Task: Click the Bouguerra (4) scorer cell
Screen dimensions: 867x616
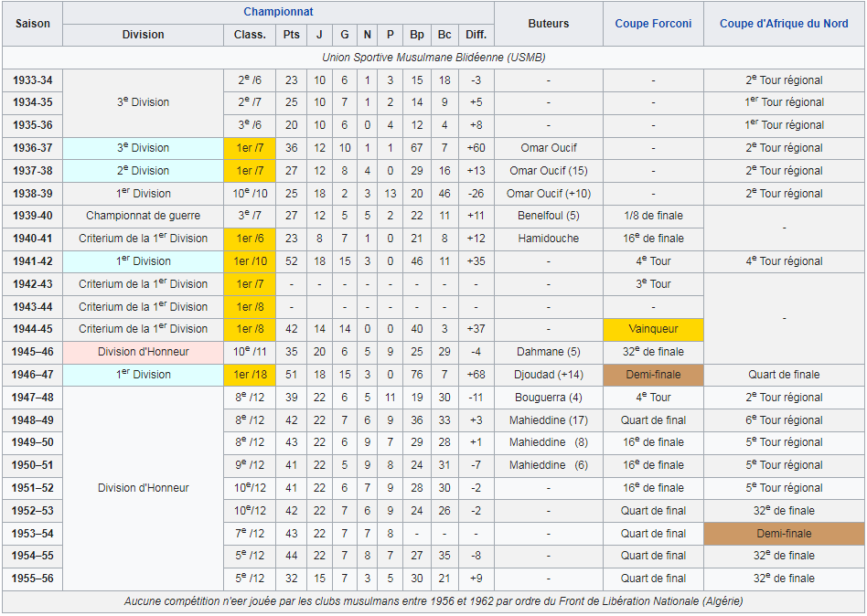Action: pos(549,398)
